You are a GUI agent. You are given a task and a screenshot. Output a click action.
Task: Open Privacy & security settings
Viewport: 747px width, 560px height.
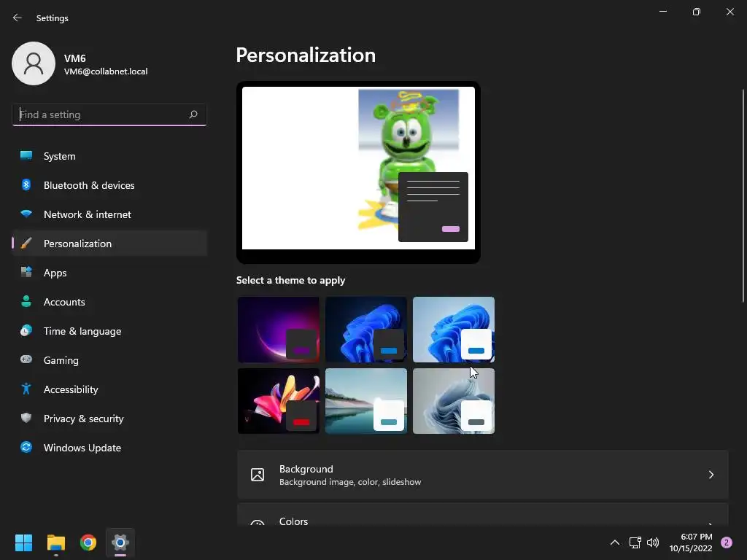click(x=109, y=419)
